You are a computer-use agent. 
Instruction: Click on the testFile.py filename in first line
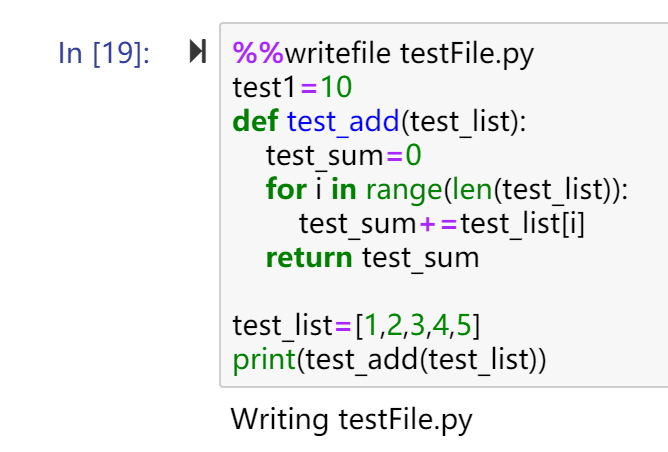(x=467, y=54)
